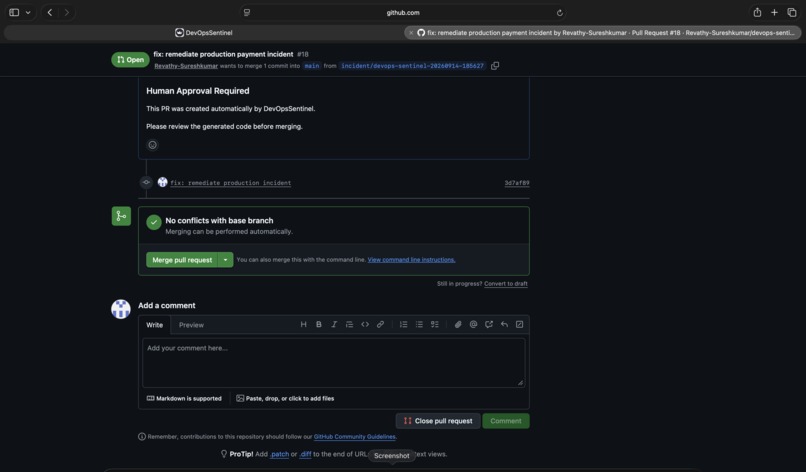Add a reaction with the smiley icon
806x472 pixels.
153,145
